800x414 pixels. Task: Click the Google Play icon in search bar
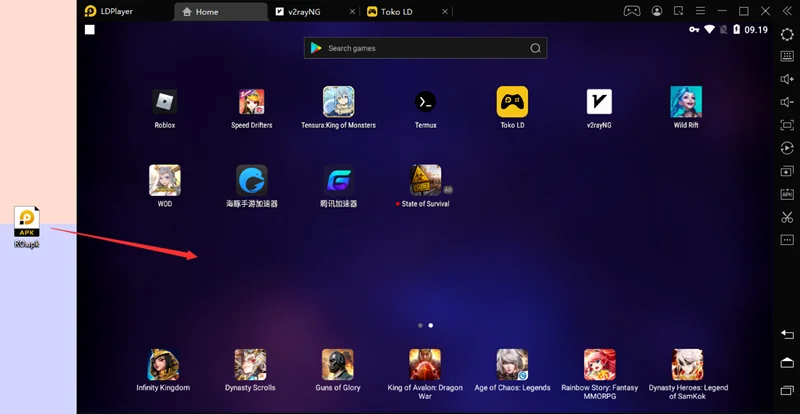[316, 48]
